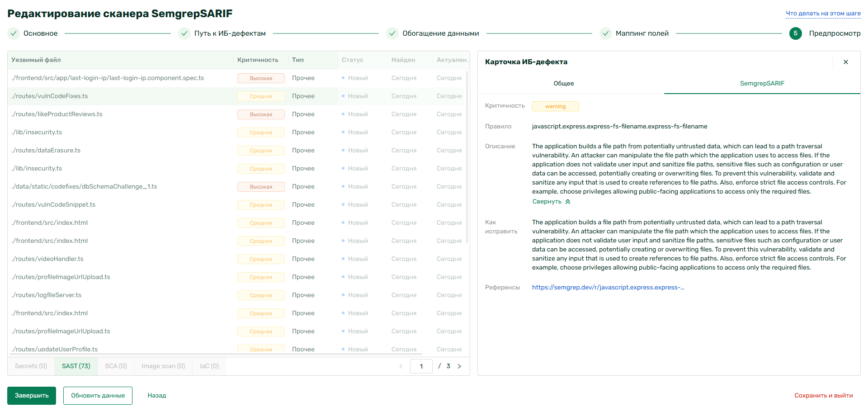
Task: Click the Обогащение данными step label
Action: [x=441, y=33]
